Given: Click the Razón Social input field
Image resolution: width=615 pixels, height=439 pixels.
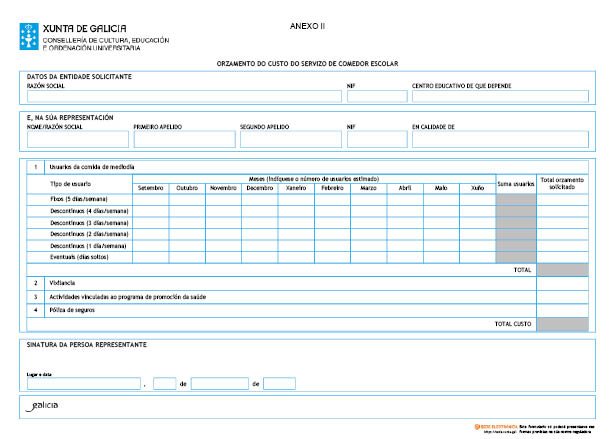Looking at the screenshot, I should coord(183,97).
